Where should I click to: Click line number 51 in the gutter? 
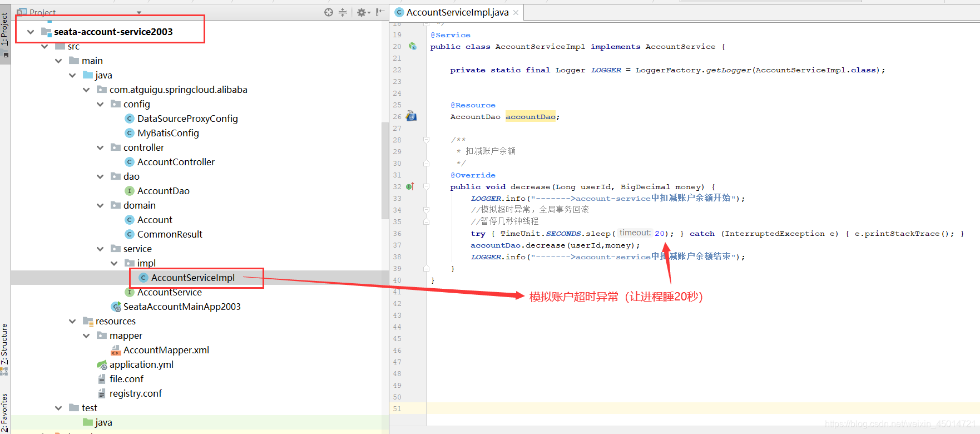pyautogui.click(x=397, y=408)
